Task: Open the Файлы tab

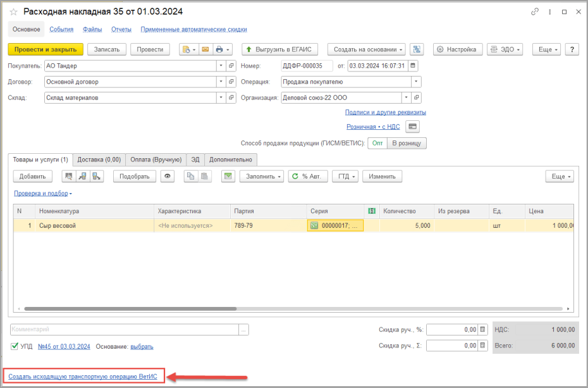Action: [92, 29]
